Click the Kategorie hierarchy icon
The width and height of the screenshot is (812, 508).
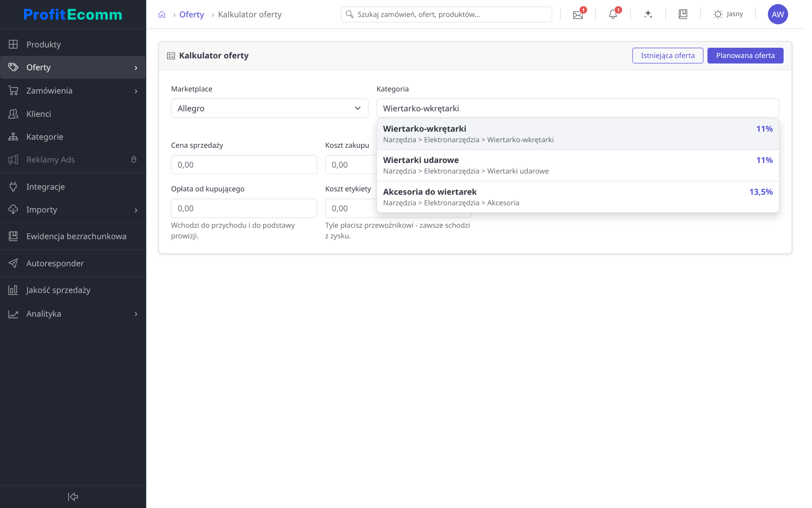[x=13, y=136]
